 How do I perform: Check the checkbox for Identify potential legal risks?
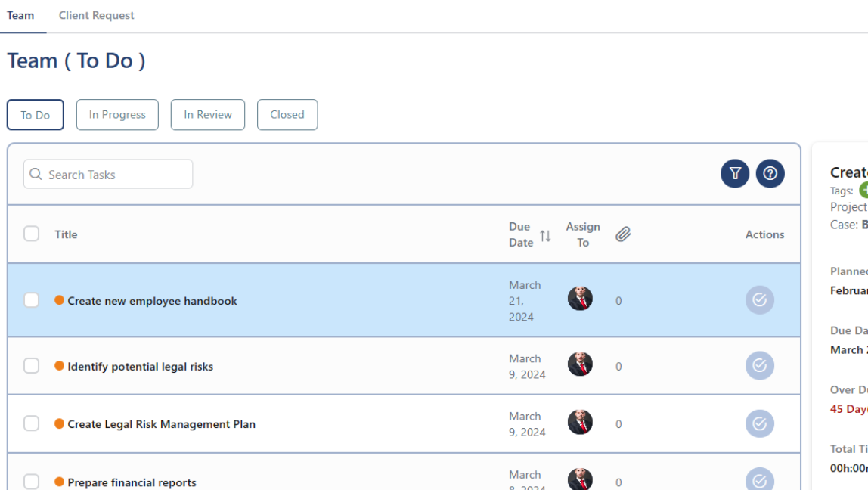coord(31,365)
